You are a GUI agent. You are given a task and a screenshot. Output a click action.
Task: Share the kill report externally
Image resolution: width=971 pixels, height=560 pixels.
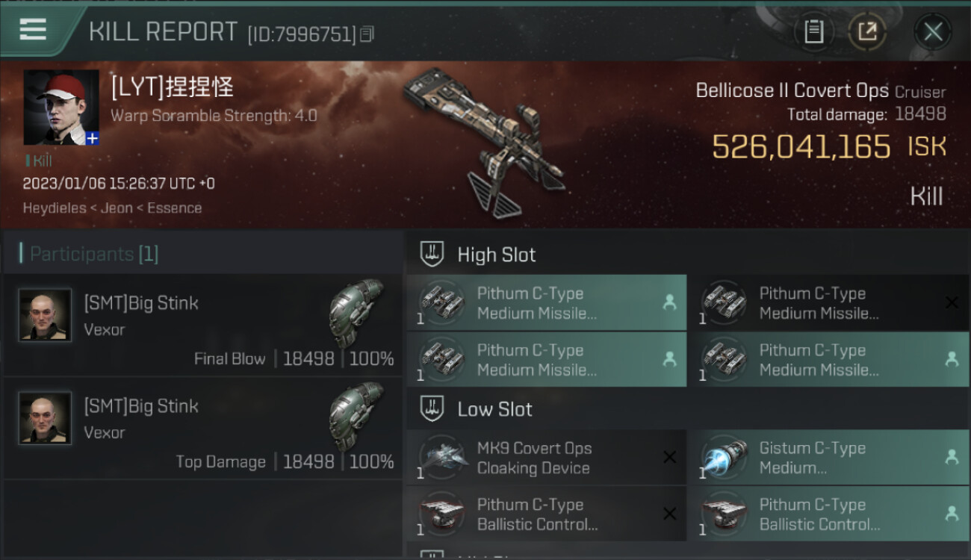click(x=867, y=31)
